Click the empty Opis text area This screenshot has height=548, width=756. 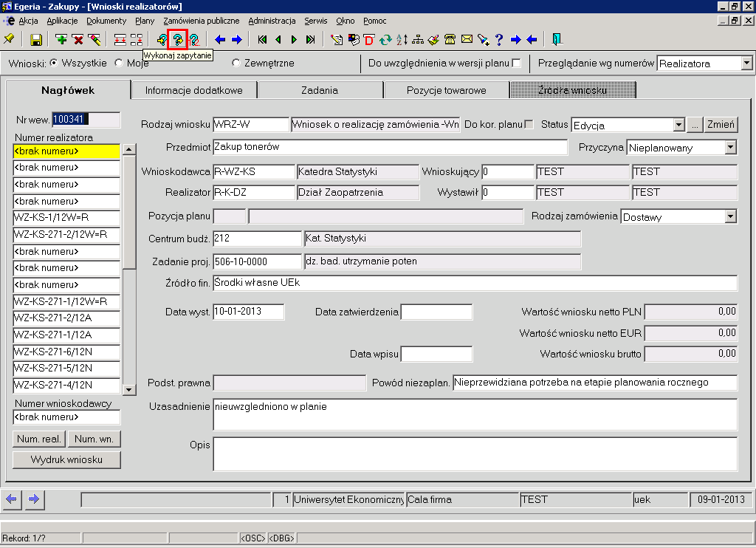tap(475, 453)
